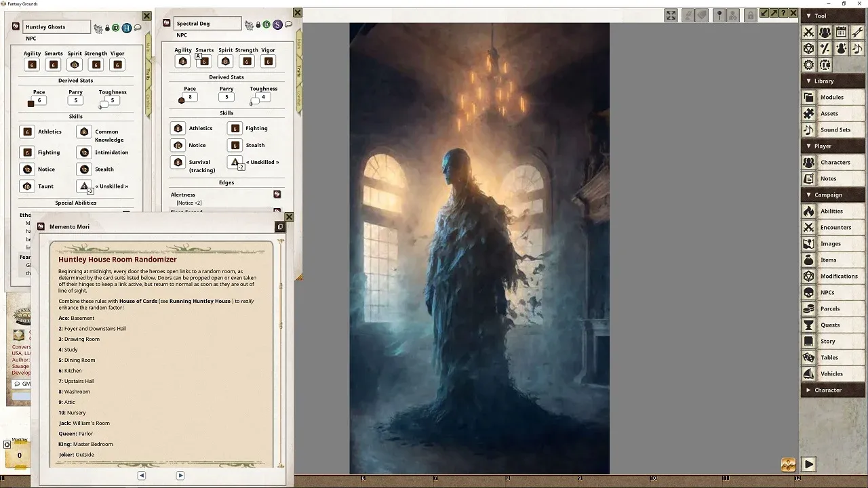Click the send-to-back arrow icon

click(764, 14)
